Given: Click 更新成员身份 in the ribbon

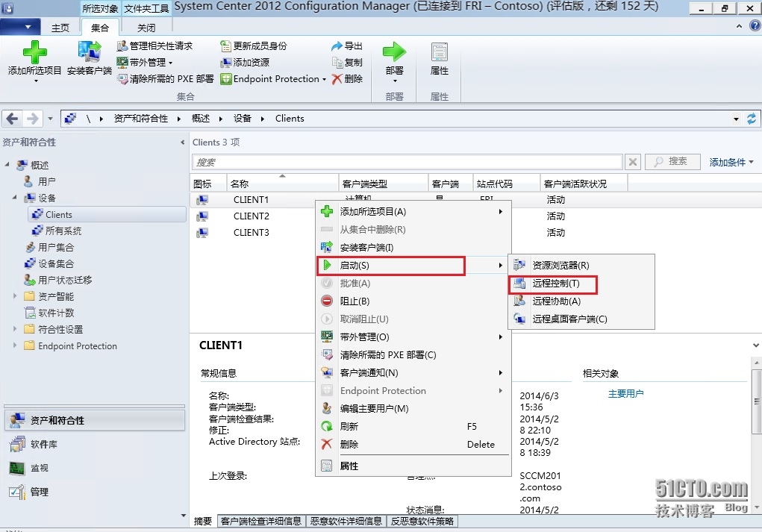Looking at the screenshot, I should coord(254,46).
